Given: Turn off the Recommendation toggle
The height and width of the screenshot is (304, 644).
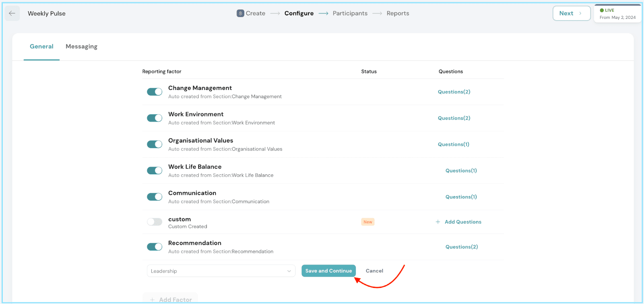Looking at the screenshot, I should (155, 247).
